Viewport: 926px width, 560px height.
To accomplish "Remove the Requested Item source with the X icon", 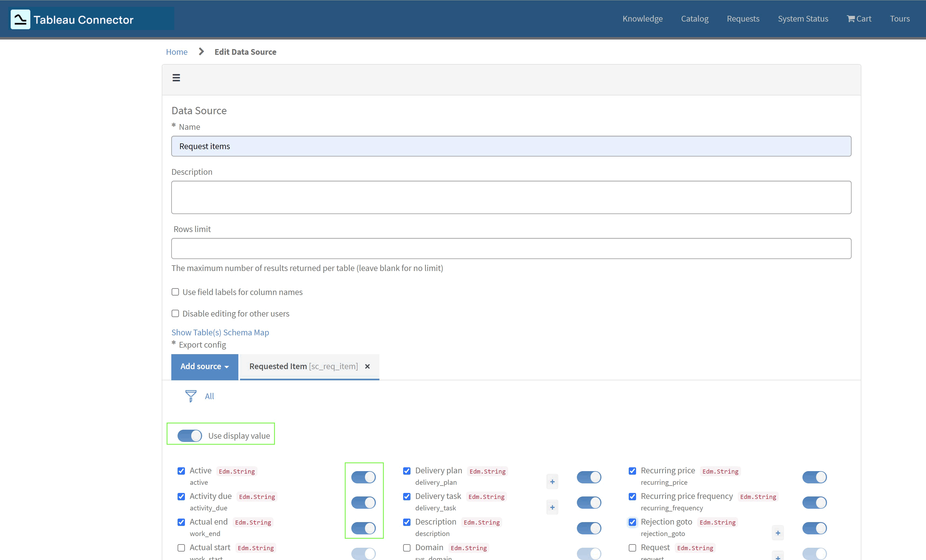I will (367, 367).
